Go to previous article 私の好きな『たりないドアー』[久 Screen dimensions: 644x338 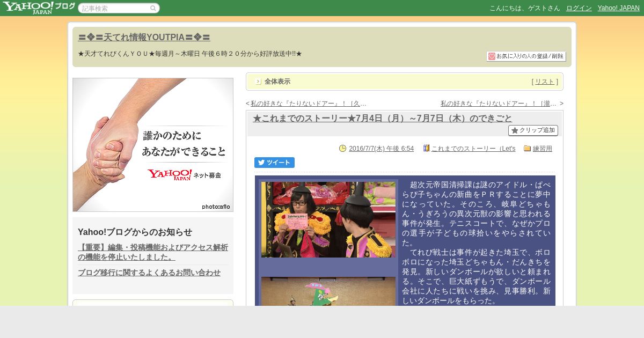point(309,104)
